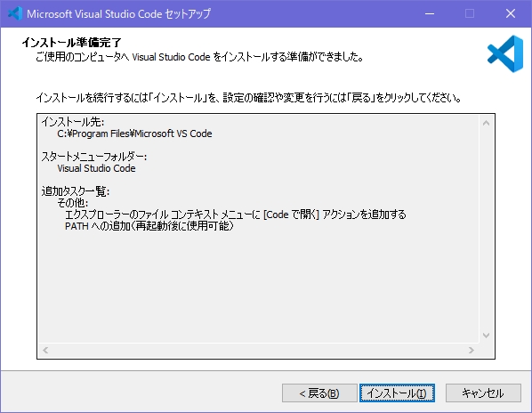
Task: Click the [Code で開く] context menu action line
Action: coord(236,215)
